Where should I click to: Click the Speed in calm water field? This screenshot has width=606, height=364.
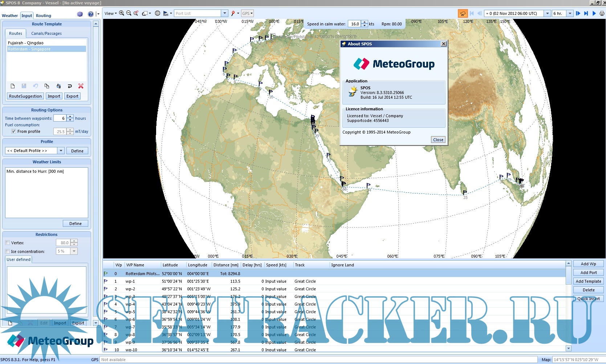tap(354, 24)
